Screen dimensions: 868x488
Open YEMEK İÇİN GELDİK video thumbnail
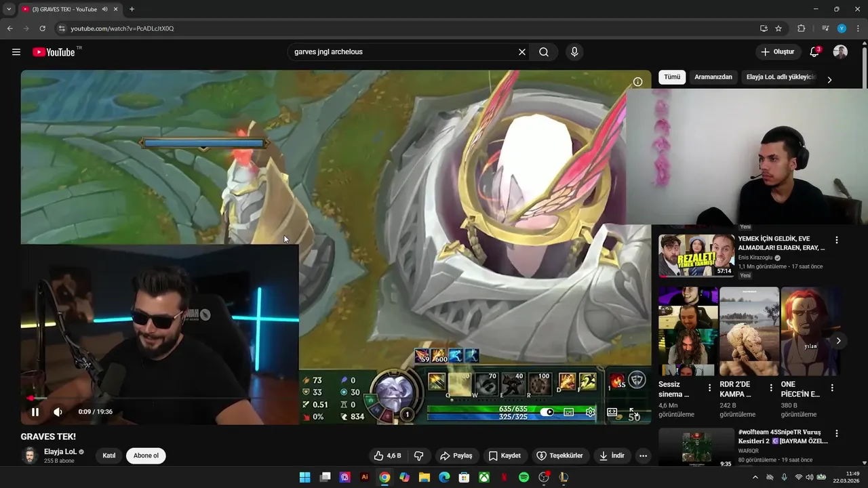[696, 256]
